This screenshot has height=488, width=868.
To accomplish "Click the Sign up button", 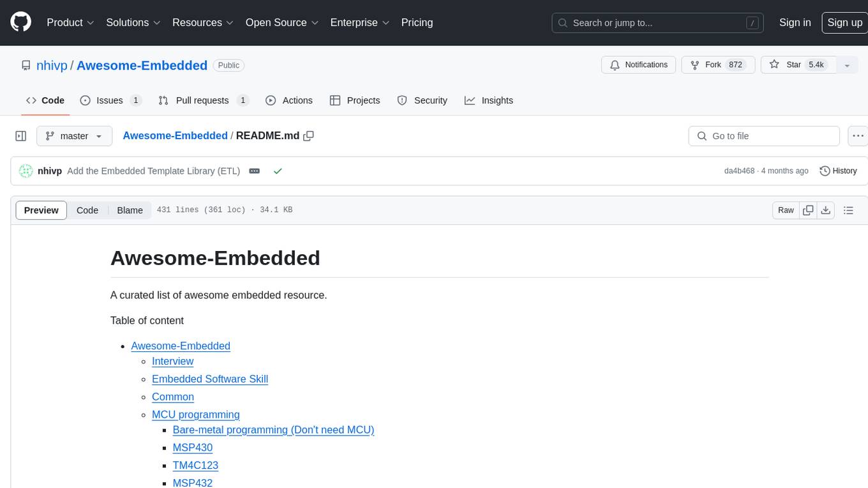I will coord(844,22).
